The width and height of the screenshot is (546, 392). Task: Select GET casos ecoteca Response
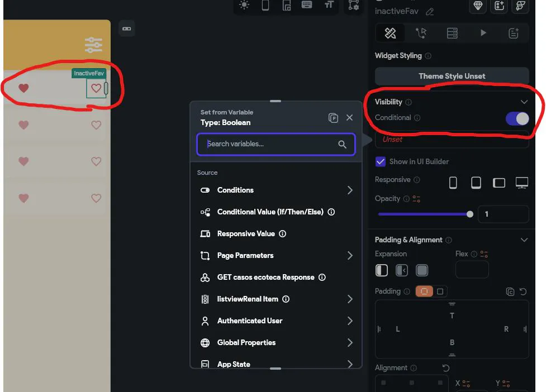(276, 277)
